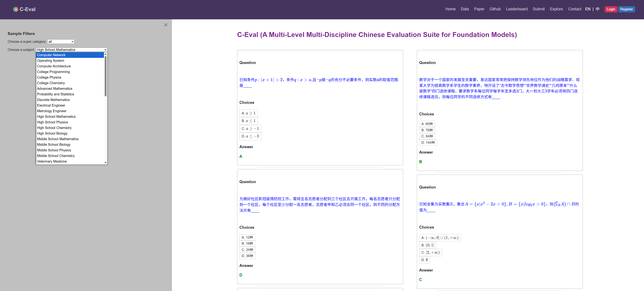The image size is (644, 291).
Task: Select Middle School Chemistry from the list
Action: pos(56,156)
